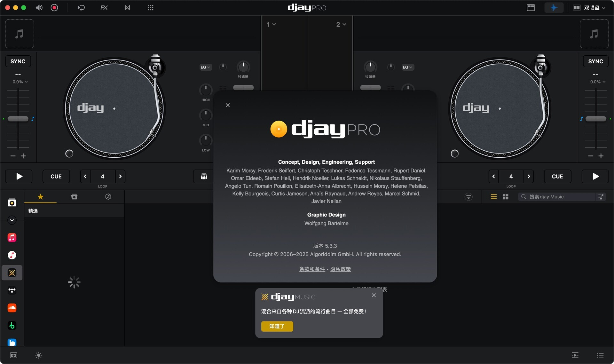
Task: Open the master volume speaker icon
Action: coord(39,8)
